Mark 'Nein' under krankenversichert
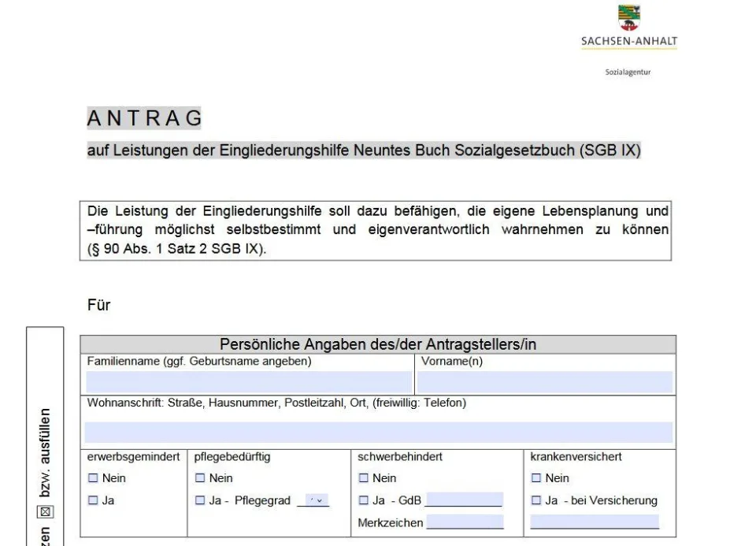The image size is (756, 546). tap(536, 478)
